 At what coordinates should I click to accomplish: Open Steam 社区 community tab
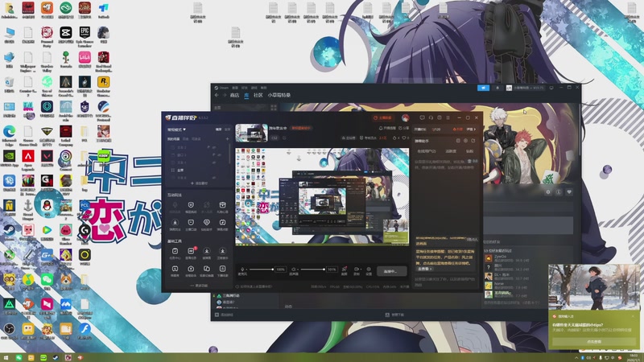[258, 95]
